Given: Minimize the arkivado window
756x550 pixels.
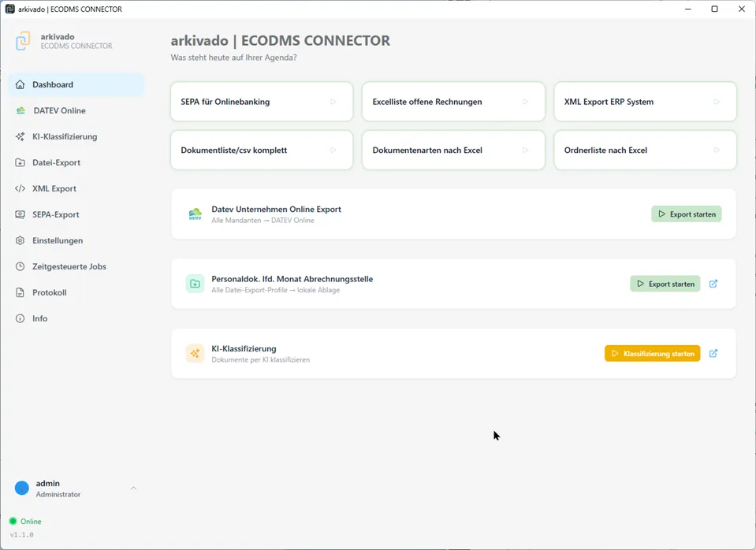Looking at the screenshot, I should click(x=688, y=9).
